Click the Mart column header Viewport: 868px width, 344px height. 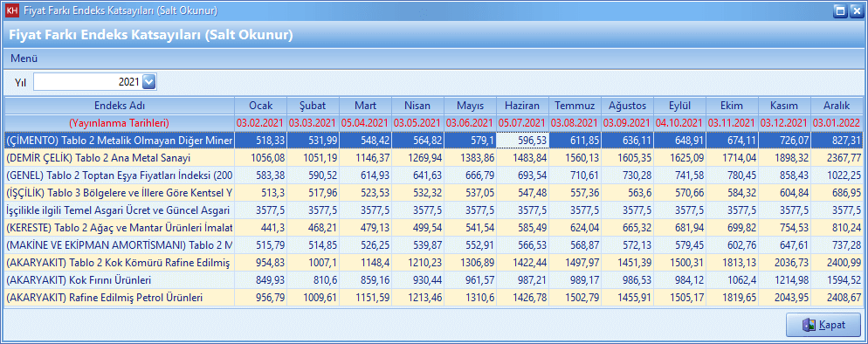pos(365,106)
